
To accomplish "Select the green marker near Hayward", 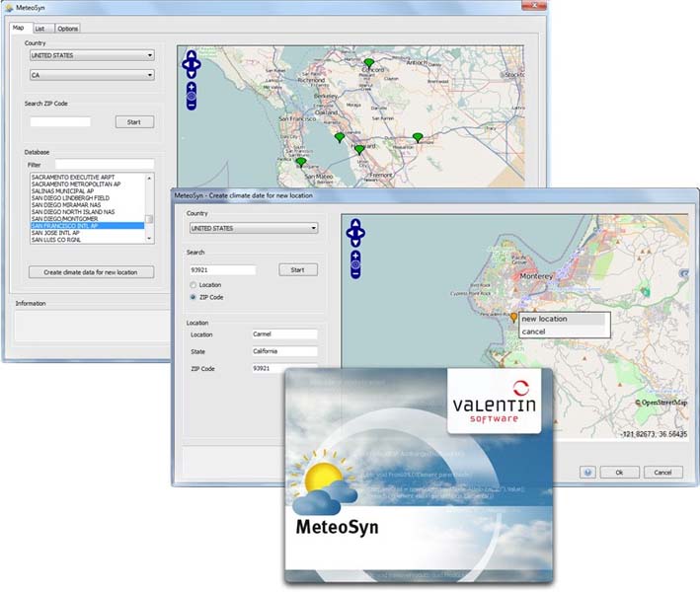I will click(359, 150).
